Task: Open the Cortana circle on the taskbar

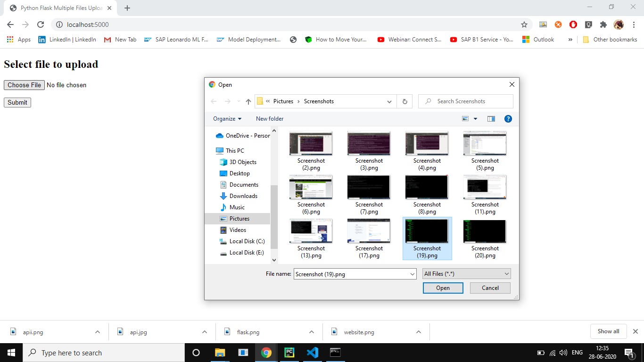Action: tap(196, 353)
